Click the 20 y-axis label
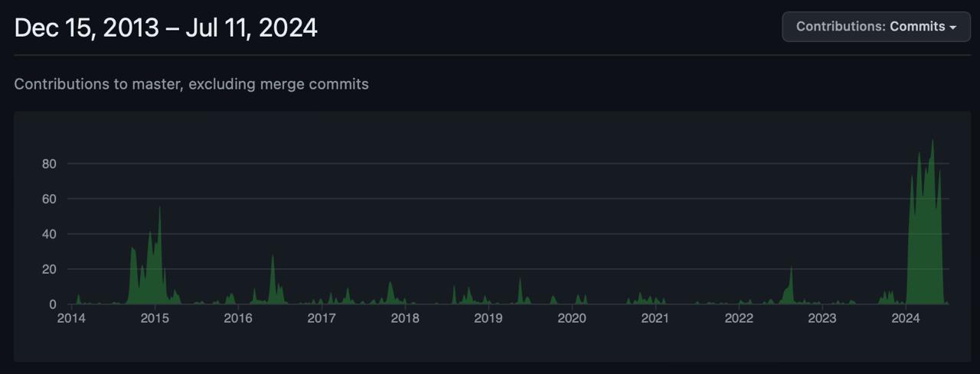The height and width of the screenshot is (374, 980). pyautogui.click(x=49, y=269)
